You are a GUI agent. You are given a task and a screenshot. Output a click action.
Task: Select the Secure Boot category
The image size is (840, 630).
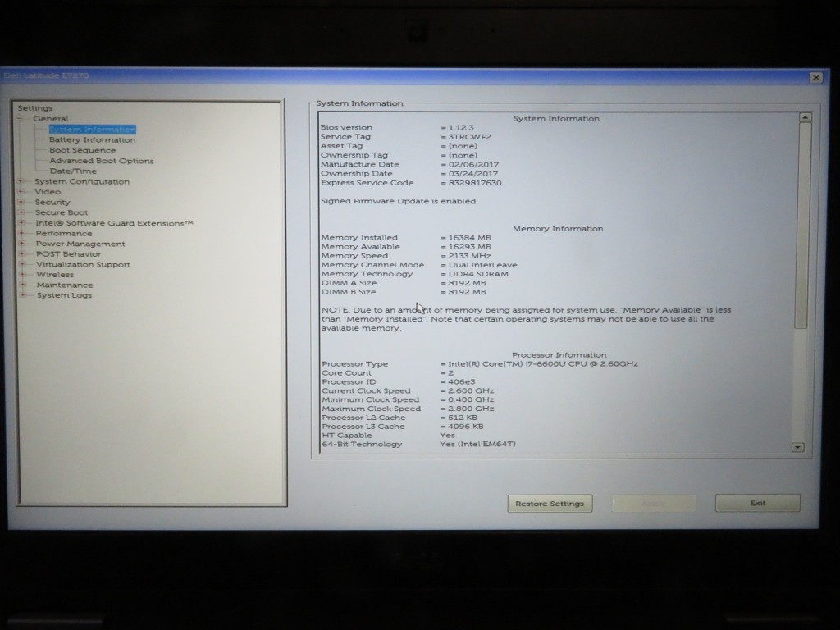pyautogui.click(x=62, y=212)
